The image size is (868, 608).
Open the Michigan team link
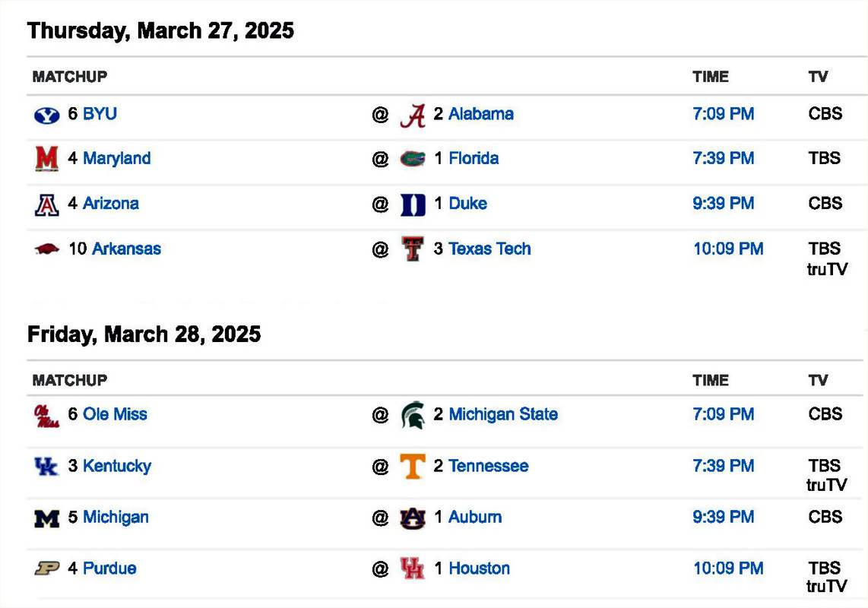tap(116, 517)
